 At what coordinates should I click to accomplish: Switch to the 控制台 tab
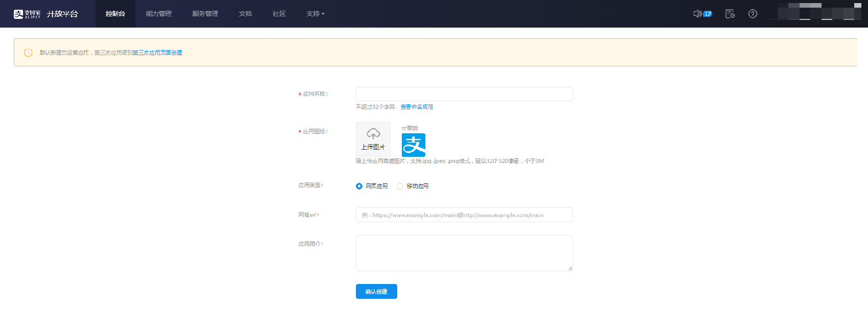[115, 14]
